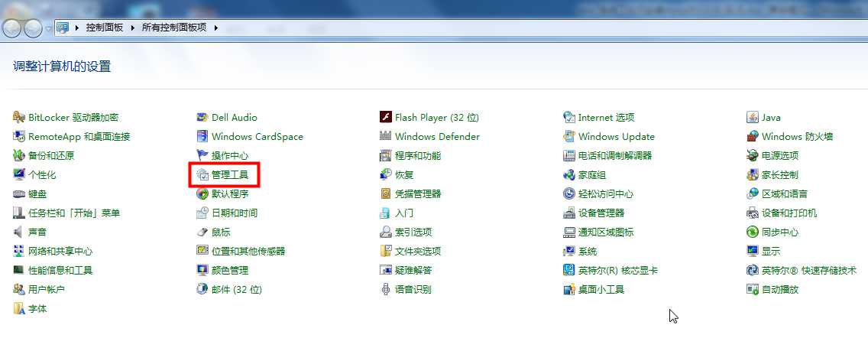868x351 pixels.
Task: Open the 设备管理器 link
Action: click(x=601, y=213)
